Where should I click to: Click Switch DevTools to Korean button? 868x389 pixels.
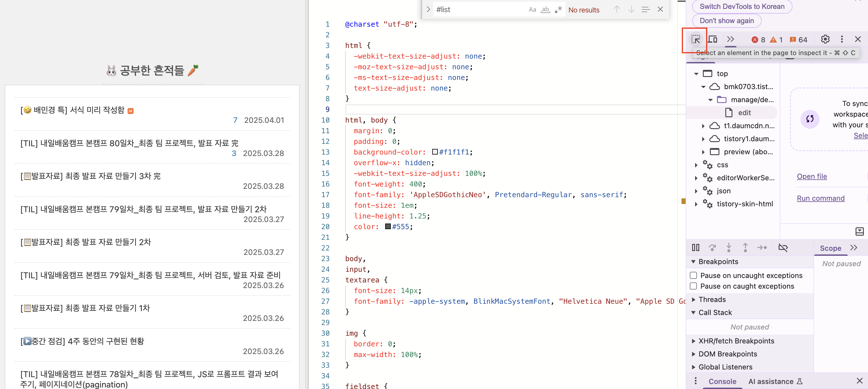pos(742,7)
